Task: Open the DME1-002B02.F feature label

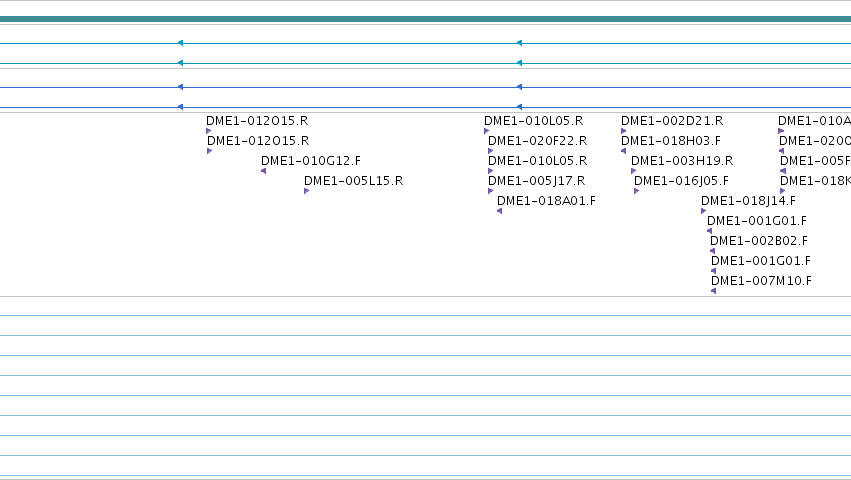Action: point(759,241)
